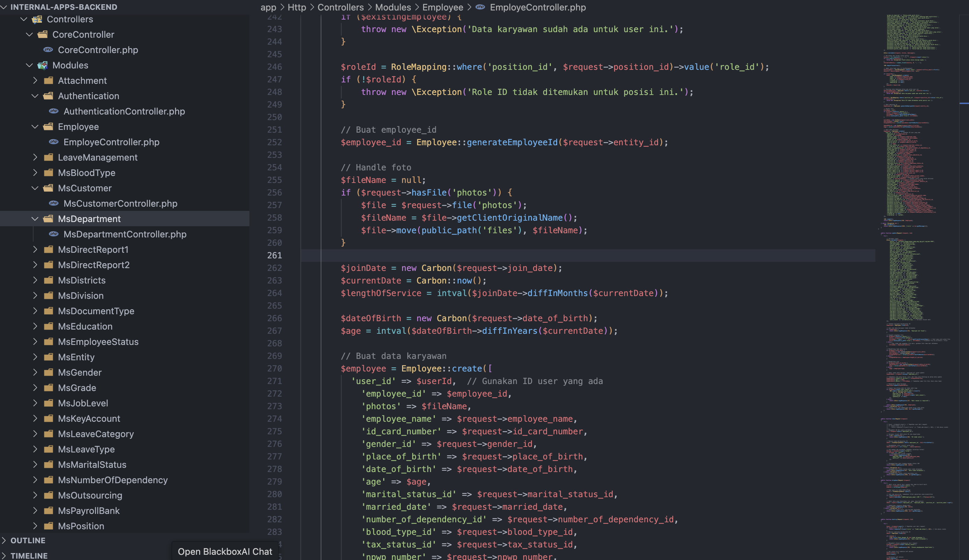Screen dimensions: 969x560
Task: Click 'RoleMapping' class name on line 246
Action: click(418, 67)
